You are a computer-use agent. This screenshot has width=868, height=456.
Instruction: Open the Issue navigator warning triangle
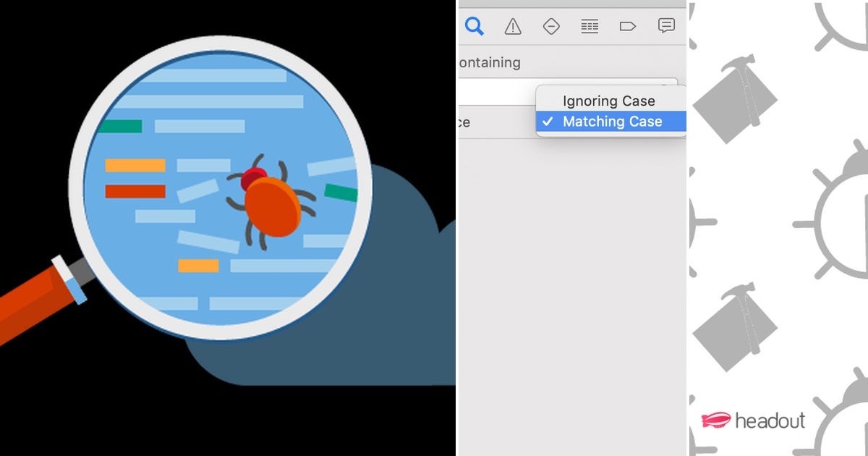513,26
